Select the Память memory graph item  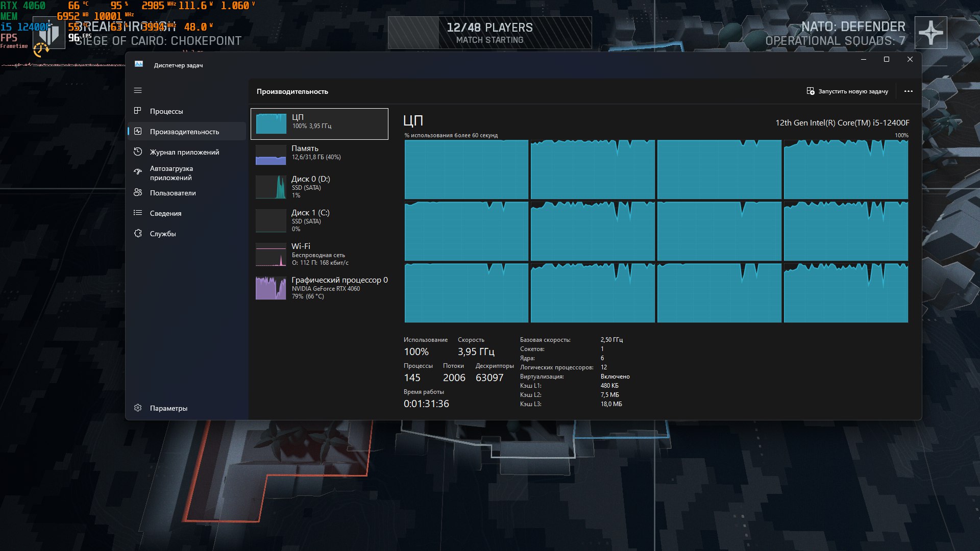[x=320, y=154]
